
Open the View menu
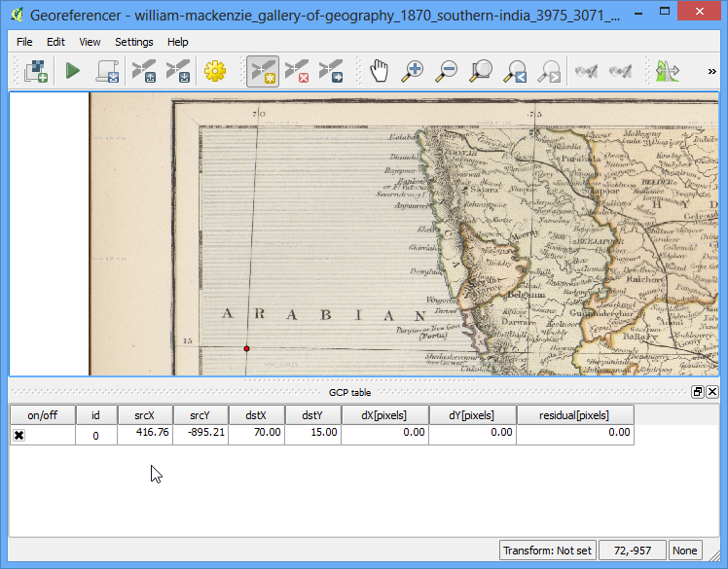coord(90,42)
